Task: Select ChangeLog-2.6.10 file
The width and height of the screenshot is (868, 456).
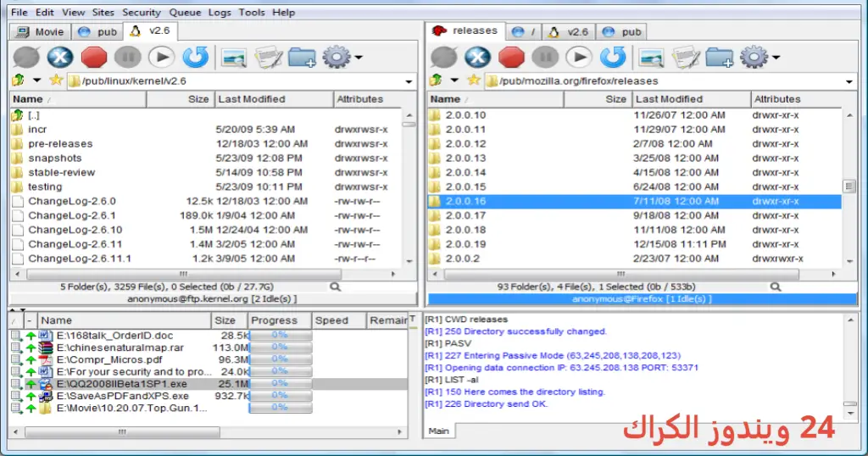Action: [75, 231]
